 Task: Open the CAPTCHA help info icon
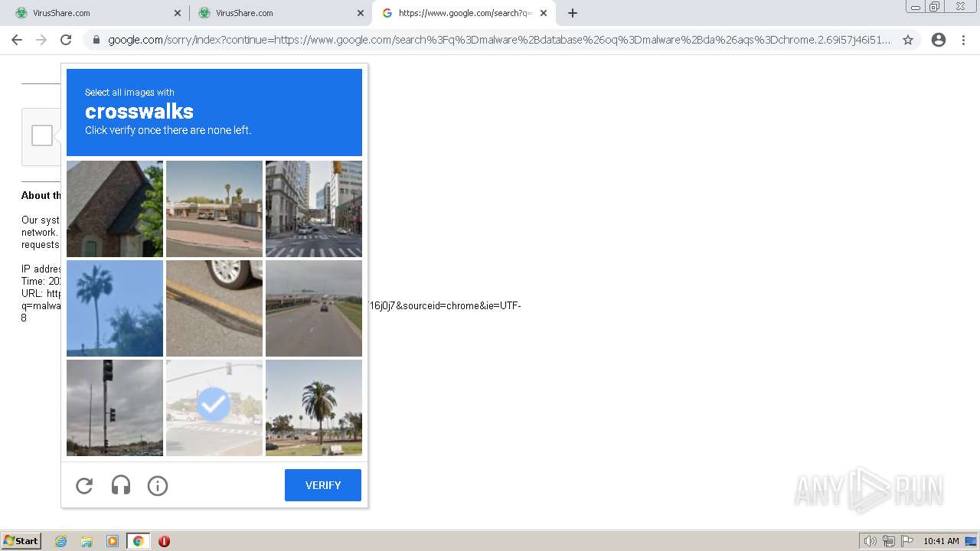point(158,485)
